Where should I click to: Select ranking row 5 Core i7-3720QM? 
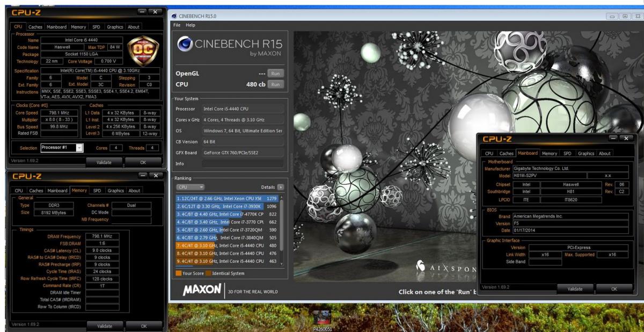pyautogui.click(x=226, y=230)
